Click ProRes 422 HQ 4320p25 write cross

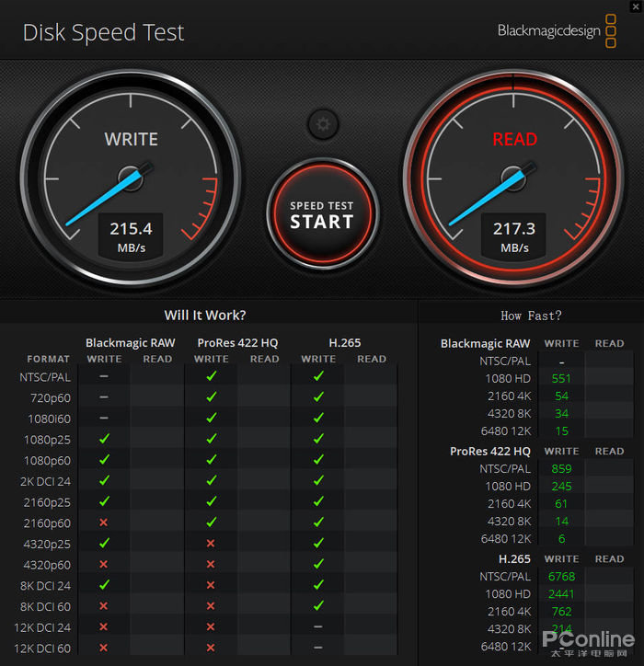tap(211, 544)
